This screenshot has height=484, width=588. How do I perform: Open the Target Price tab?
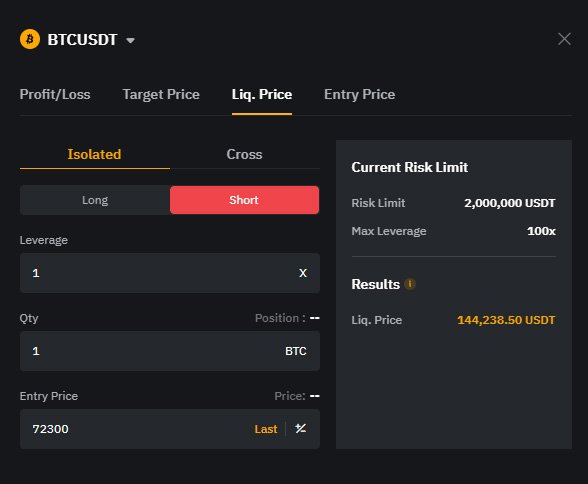(x=161, y=94)
